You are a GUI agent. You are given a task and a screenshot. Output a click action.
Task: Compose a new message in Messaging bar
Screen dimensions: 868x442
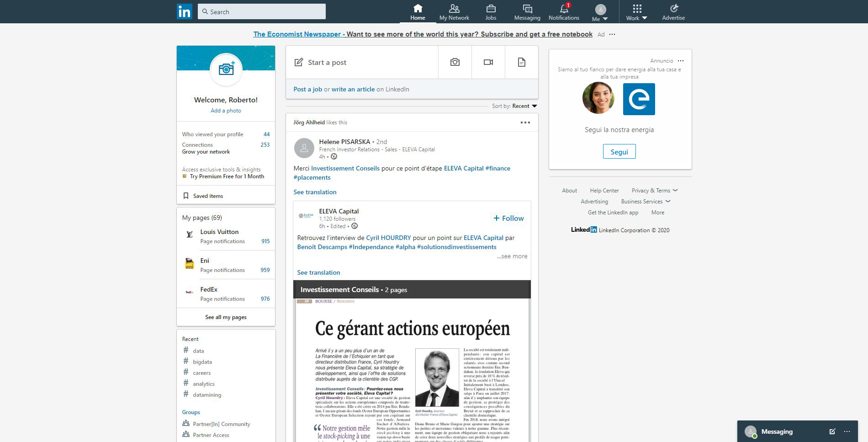coord(832,431)
